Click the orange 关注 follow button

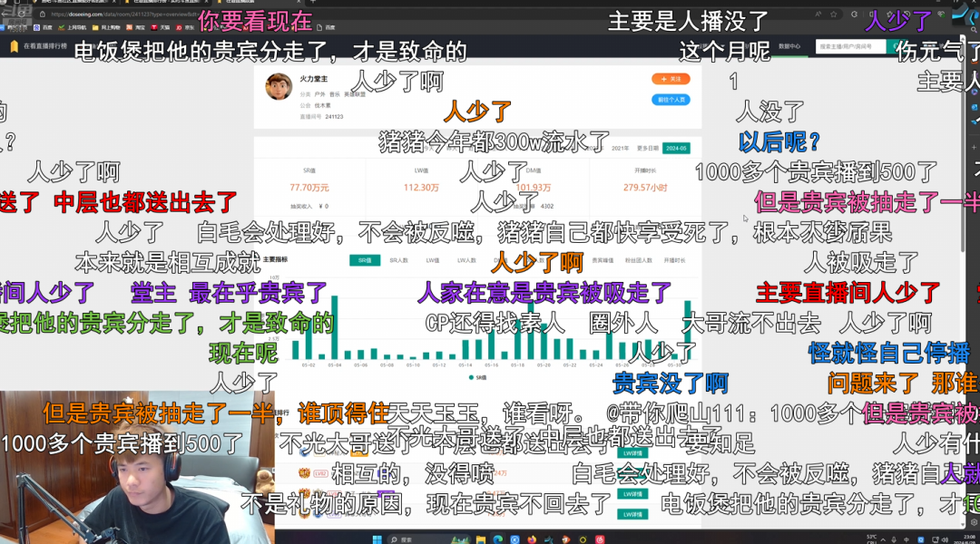671,79
